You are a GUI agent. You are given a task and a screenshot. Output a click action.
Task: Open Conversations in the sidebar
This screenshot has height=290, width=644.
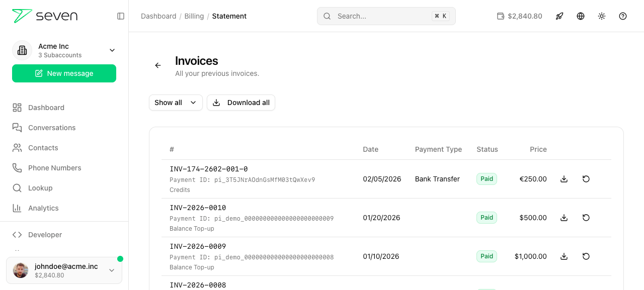52,128
